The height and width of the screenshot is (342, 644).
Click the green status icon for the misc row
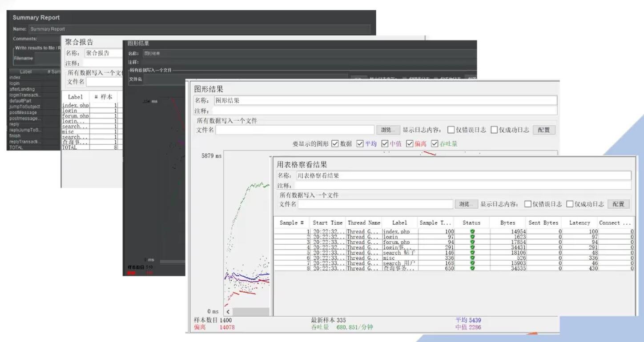472,258
